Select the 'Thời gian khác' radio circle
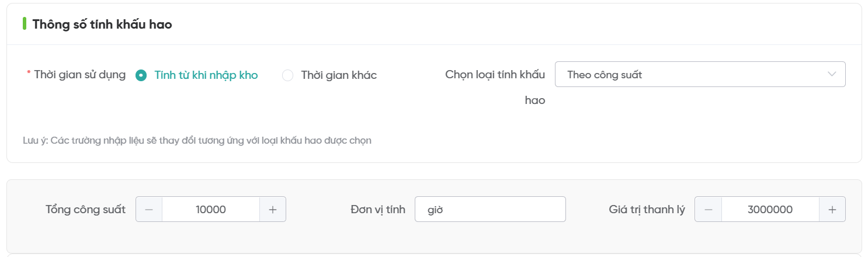The image size is (868, 257). [x=287, y=75]
